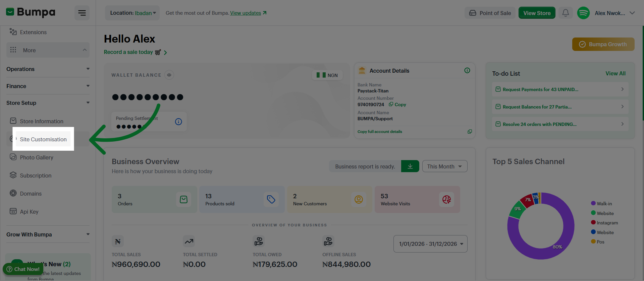This screenshot has height=281, width=644.
Task: Click the Pending Settlement info icon
Action: (x=178, y=122)
